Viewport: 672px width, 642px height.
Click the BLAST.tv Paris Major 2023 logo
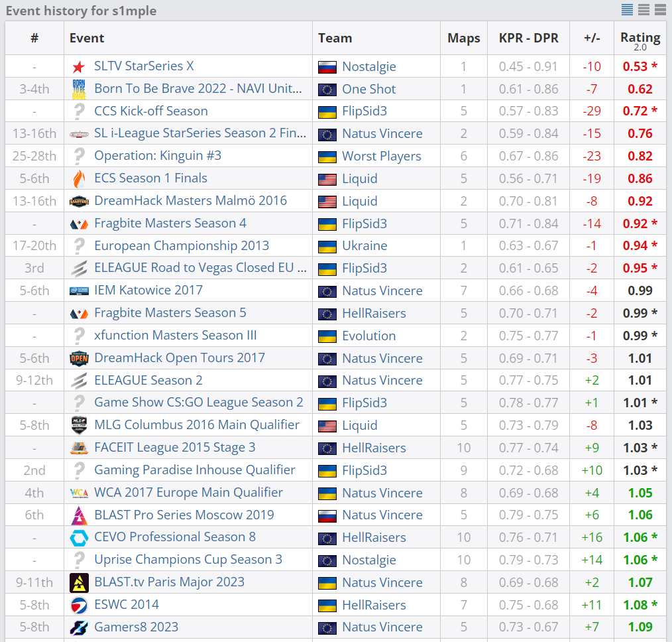pos(79,582)
